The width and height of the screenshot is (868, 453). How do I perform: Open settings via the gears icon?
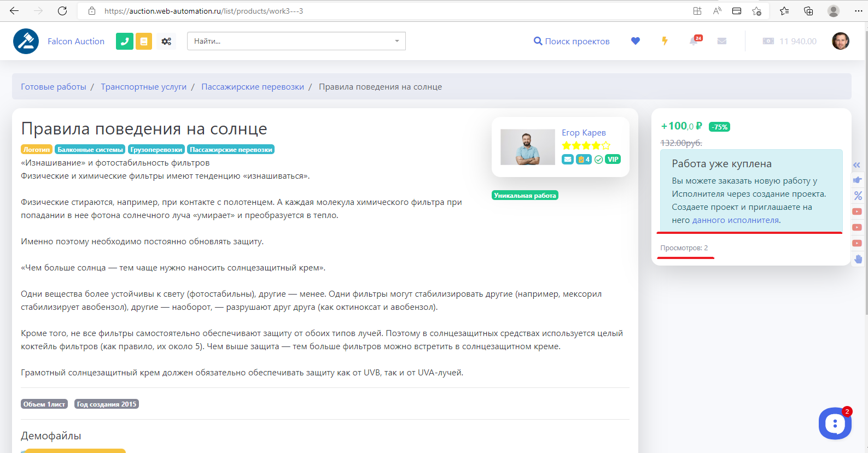(166, 41)
